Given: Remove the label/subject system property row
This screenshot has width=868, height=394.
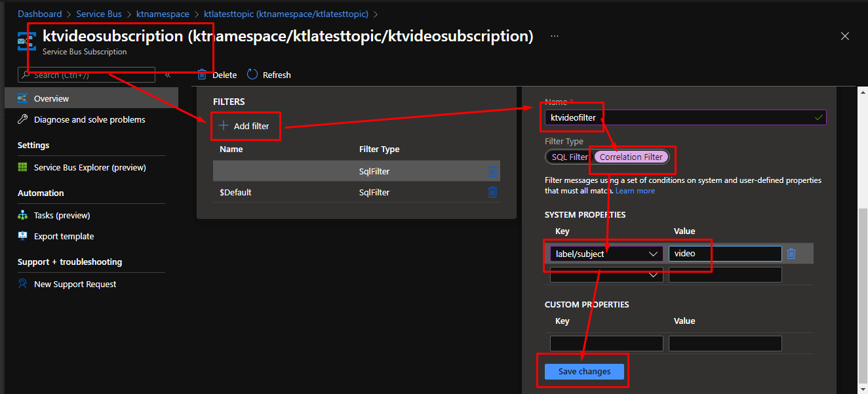Looking at the screenshot, I should [791, 254].
